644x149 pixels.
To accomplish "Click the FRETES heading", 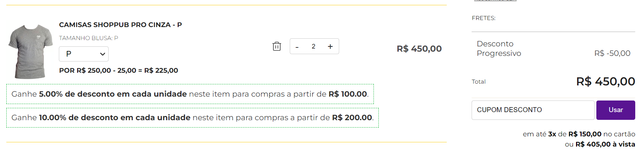I will (484, 18).
